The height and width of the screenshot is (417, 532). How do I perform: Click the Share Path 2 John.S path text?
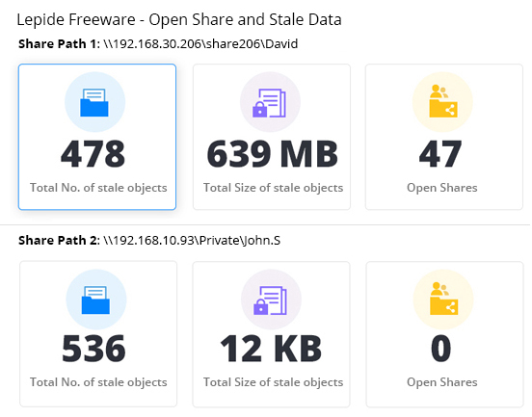click(x=192, y=241)
